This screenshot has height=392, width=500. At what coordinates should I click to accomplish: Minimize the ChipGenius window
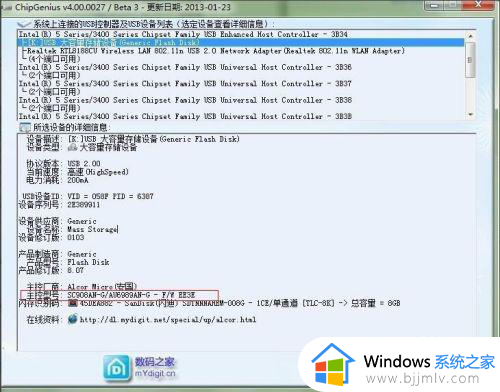[435, 5]
